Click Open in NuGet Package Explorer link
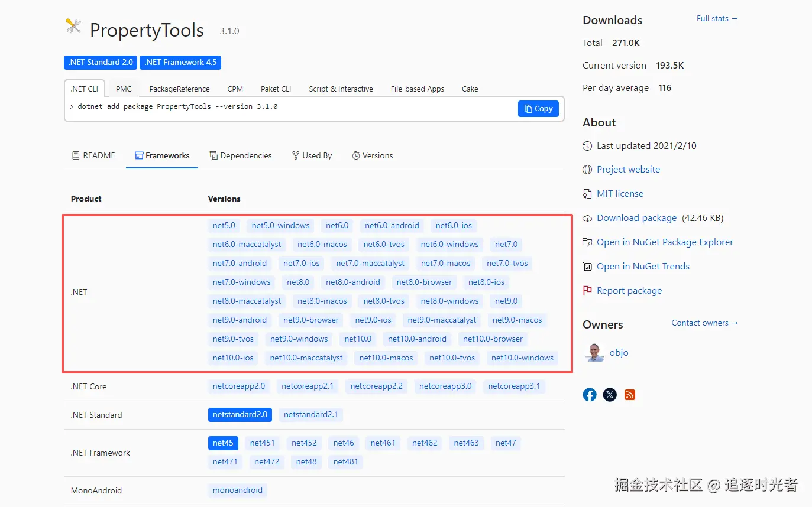Viewport: 812px width, 507px height. pos(665,242)
